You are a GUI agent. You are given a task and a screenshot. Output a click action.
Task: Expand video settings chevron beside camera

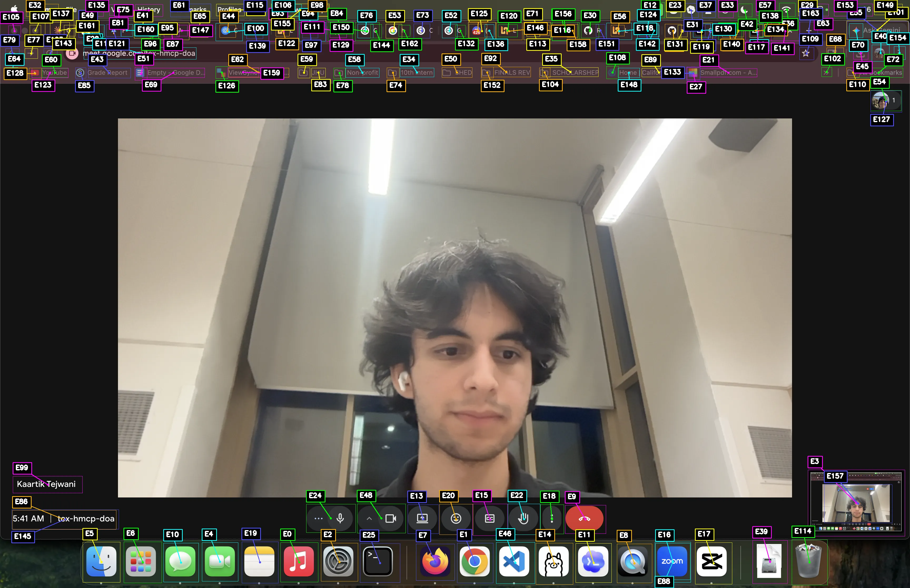369,518
